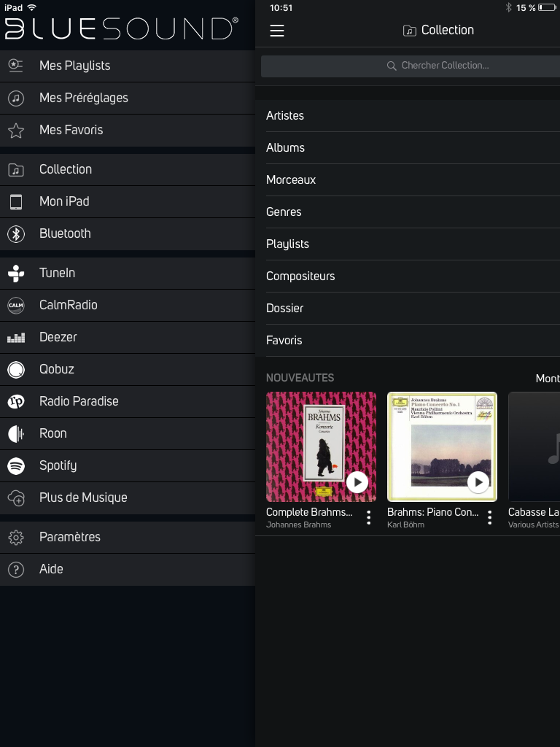Open the Qobuz service
The width and height of the screenshot is (560, 747).
pos(128,370)
